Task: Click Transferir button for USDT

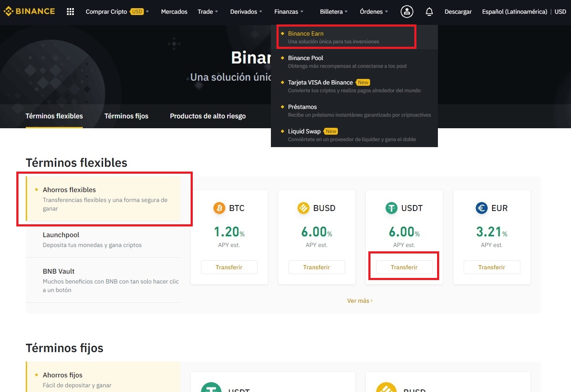Action: (404, 267)
